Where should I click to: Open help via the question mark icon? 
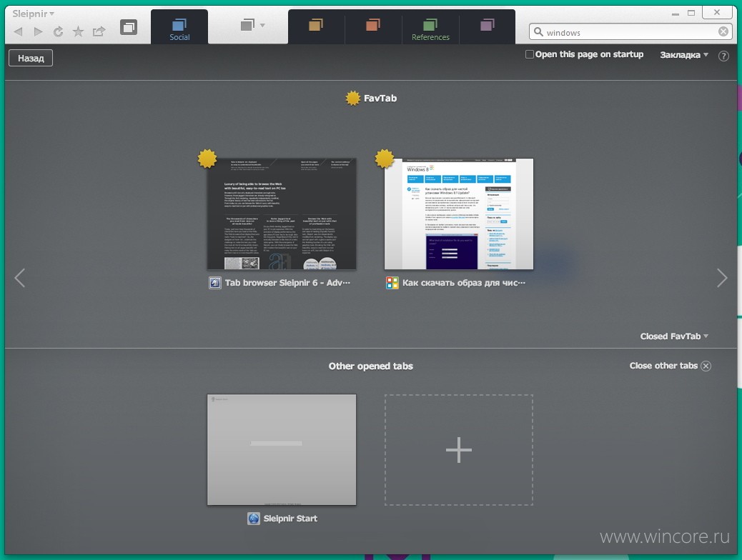coord(723,56)
